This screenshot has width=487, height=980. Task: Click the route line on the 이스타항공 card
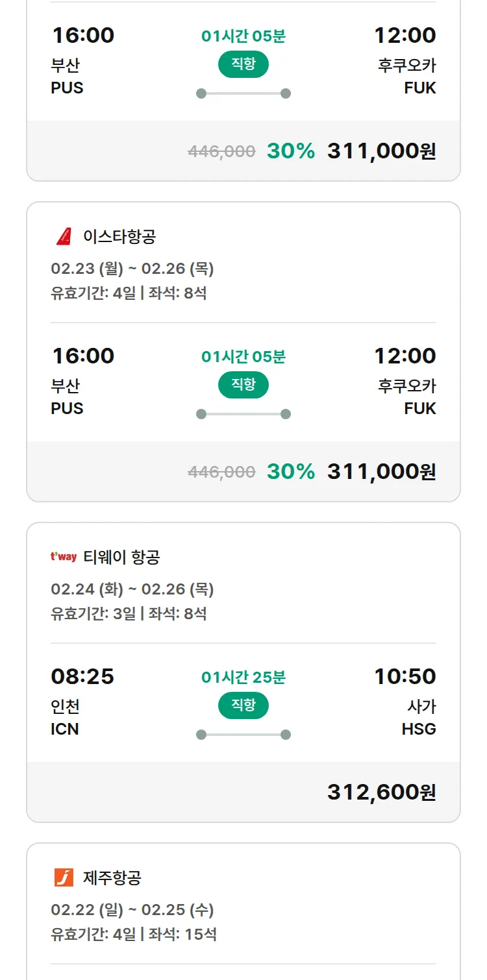(x=243, y=414)
